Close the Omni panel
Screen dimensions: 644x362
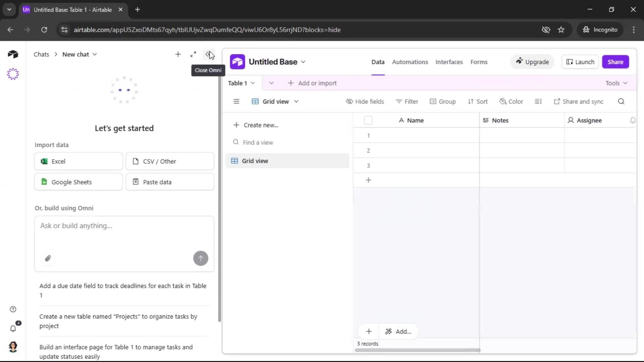209,54
